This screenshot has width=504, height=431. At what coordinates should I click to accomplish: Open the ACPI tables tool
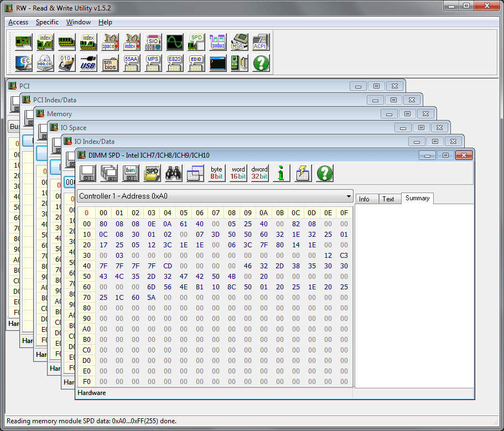coord(261,42)
